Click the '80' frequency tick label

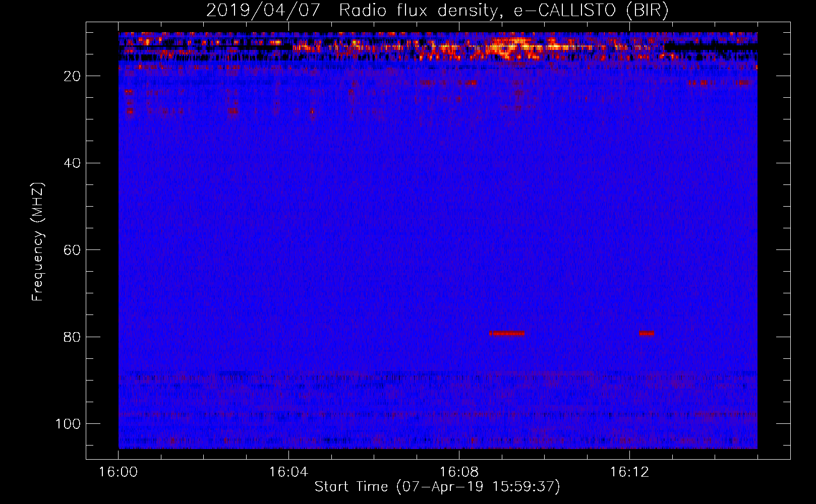(x=73, y=337)
